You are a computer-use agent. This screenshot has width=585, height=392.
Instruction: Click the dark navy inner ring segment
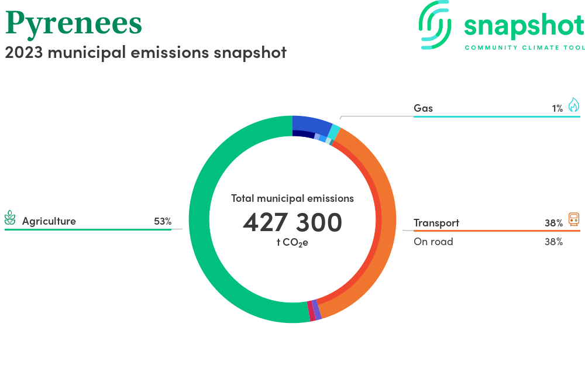click(303, 133)
